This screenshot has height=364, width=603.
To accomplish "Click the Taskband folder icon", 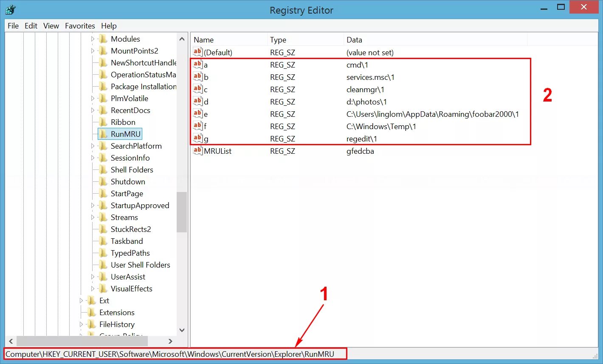I will (x=103, y=241).
